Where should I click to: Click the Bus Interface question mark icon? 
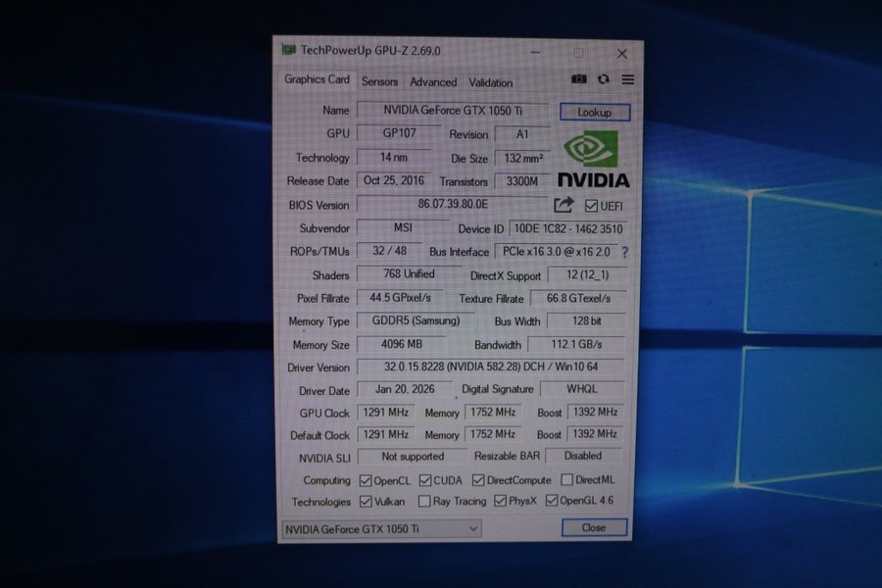(624, 252)
